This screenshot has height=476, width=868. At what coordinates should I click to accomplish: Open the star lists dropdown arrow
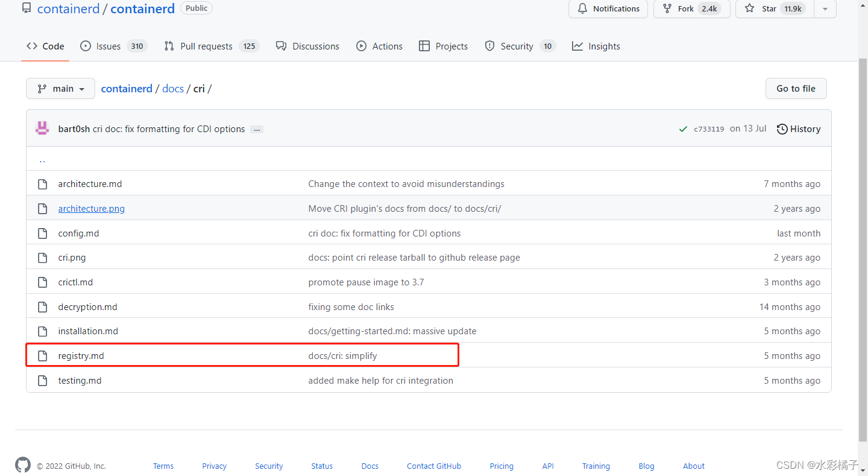[825, 8]
